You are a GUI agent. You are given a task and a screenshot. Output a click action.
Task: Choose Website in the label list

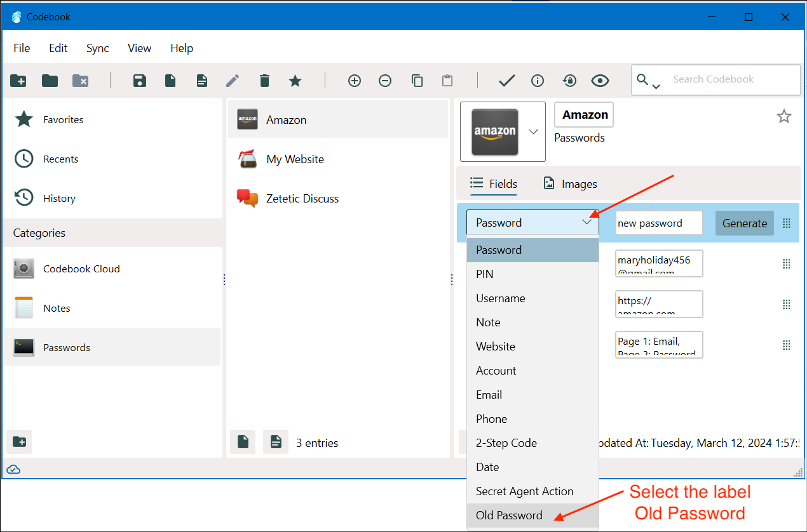click(533, 347)
